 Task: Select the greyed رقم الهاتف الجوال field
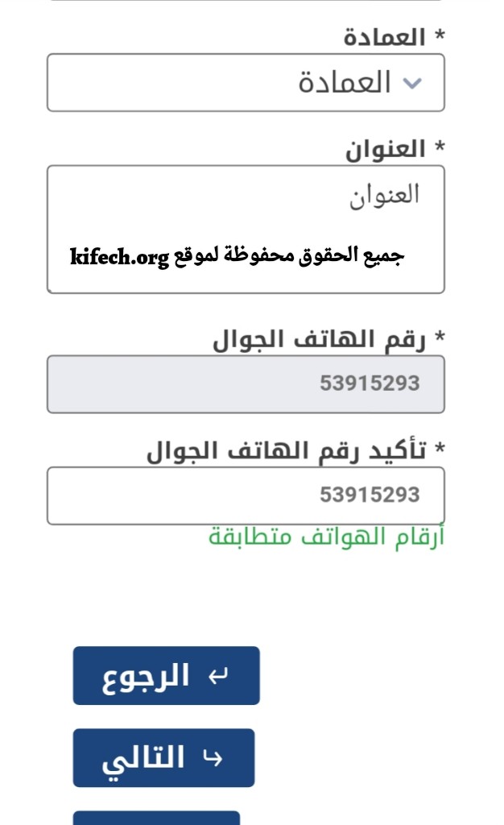click(x=246, y=384)
